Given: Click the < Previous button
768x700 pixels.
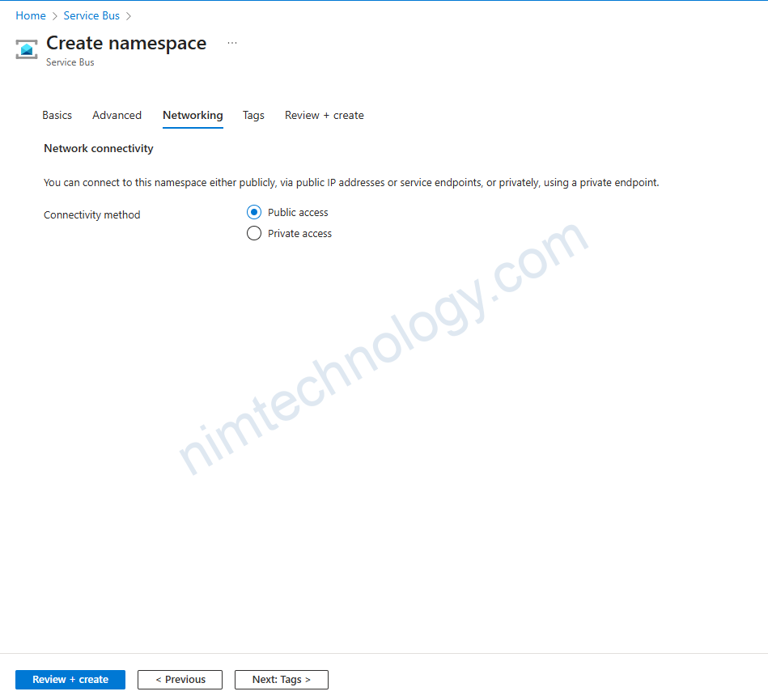Looking at the screenshot, I should click(180, 680).
